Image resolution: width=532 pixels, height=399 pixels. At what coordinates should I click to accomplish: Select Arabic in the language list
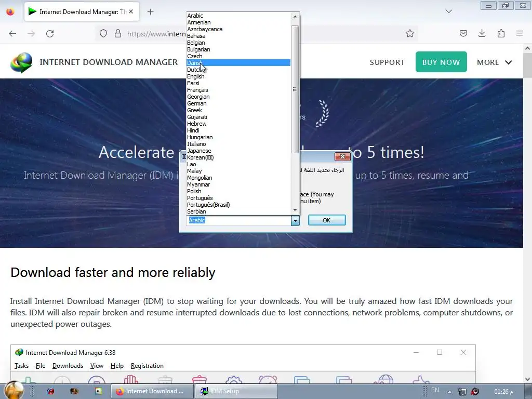pyautogui.click(x=238, y=16)
